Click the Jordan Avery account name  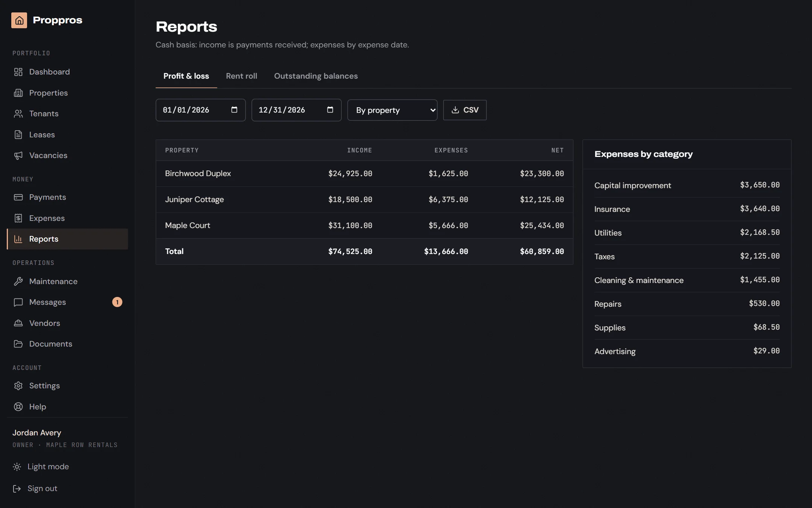pos(37,433)
